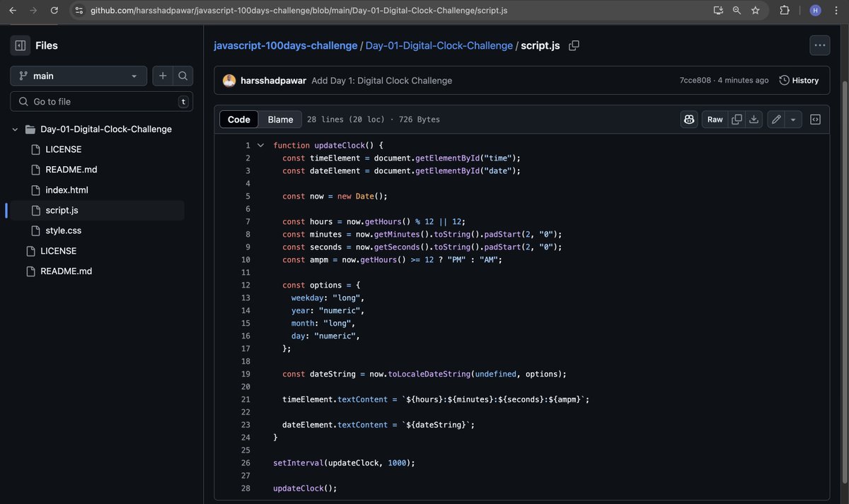Image resolution: width=849 pixels, height=504 pixels.
Task: Open site information icon in address bar
Action: coord(79,11)
